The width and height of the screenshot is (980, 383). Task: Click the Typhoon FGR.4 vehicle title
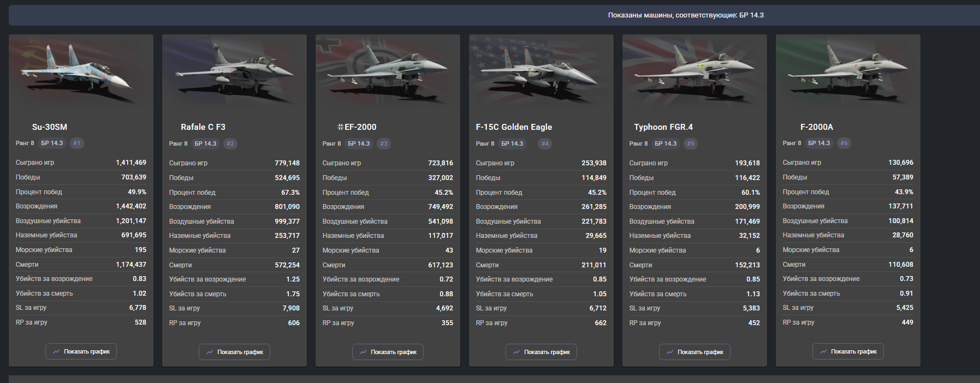point(663,127)
